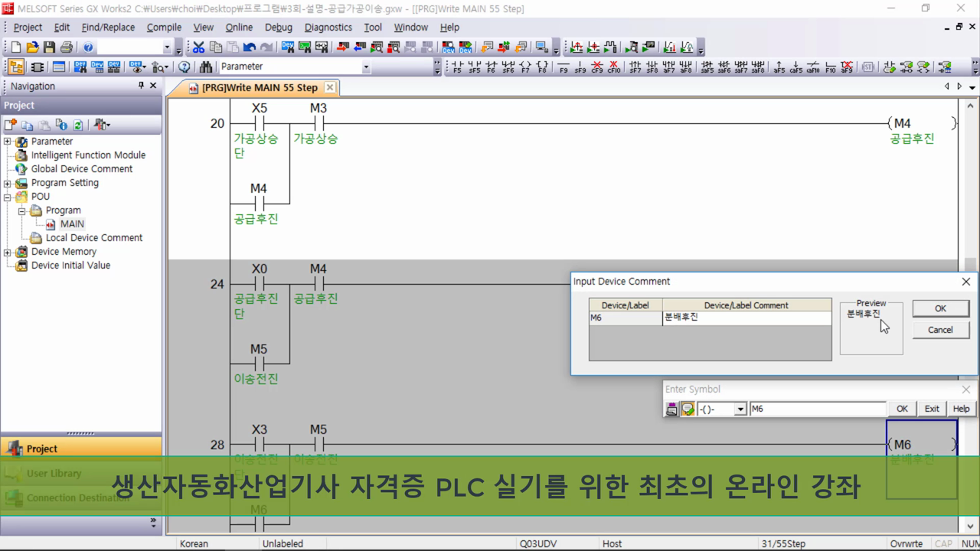Click the F9 horizontal line symbol

[563, 67]
